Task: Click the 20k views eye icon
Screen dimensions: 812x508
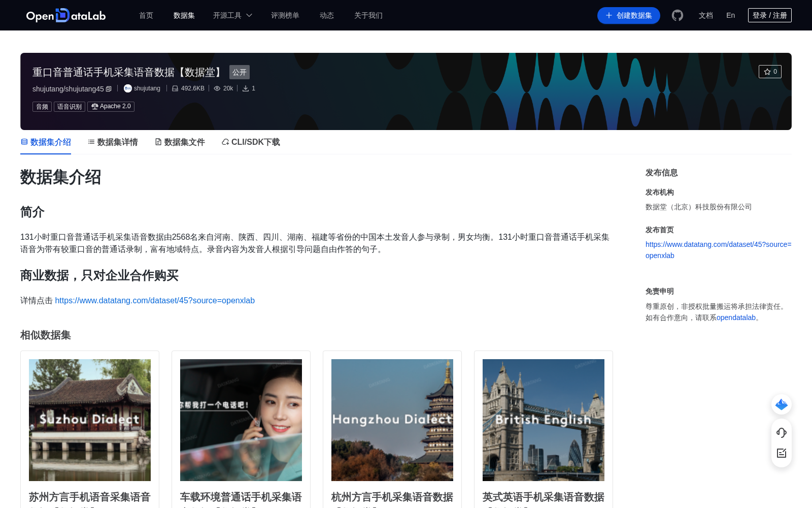Action: pos(217,88)
